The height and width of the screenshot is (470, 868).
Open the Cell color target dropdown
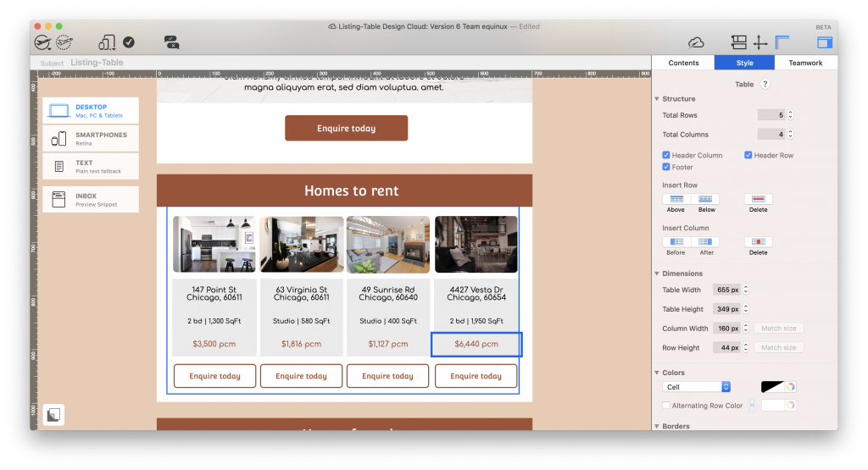(697, 387)
